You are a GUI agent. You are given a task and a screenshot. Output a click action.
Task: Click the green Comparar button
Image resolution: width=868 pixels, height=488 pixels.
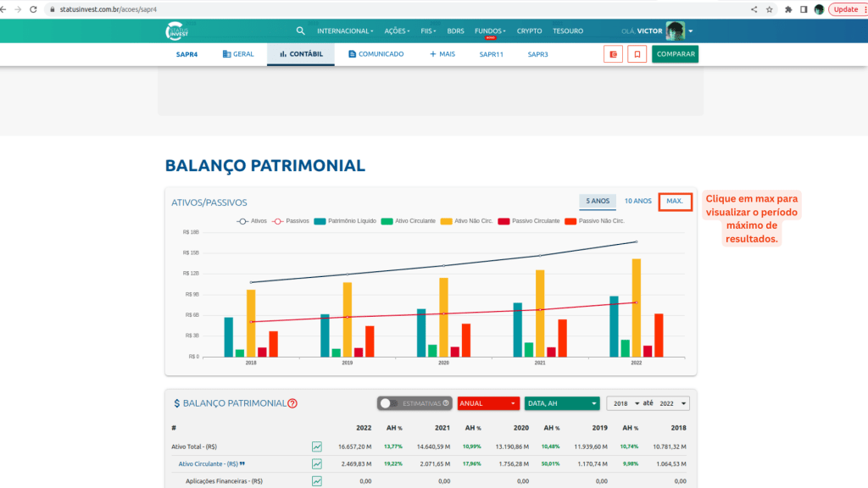point(675,54)
